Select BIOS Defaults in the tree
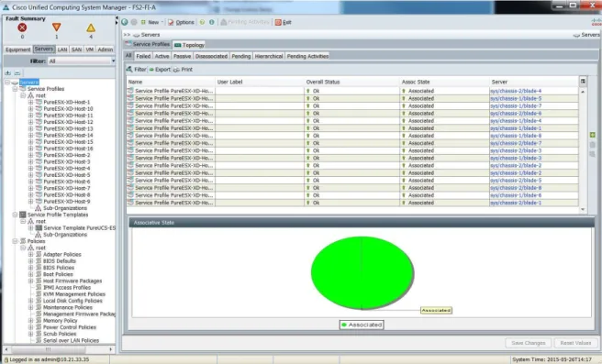Viewport: 602px width, 364px height. pos(60,260)
